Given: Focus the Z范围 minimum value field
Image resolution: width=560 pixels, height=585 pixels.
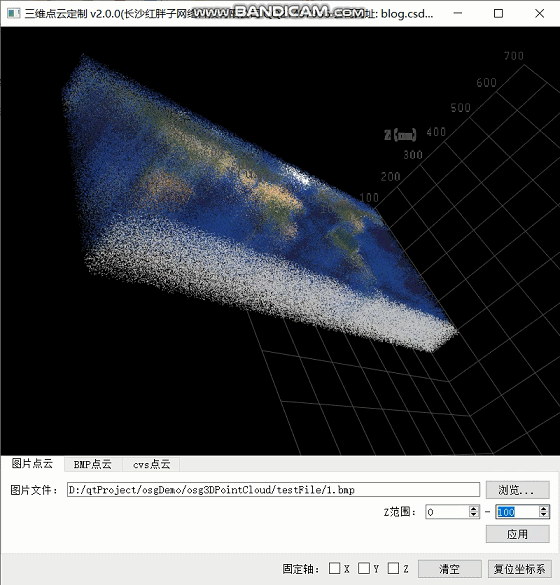Looking at the screenshot, I should point(447,512).
